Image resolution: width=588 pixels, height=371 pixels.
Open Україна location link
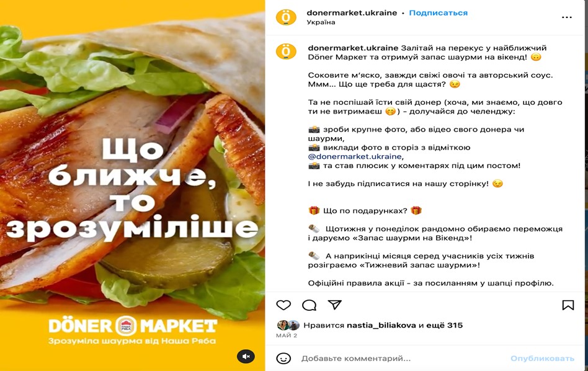[x=321, y=22]
